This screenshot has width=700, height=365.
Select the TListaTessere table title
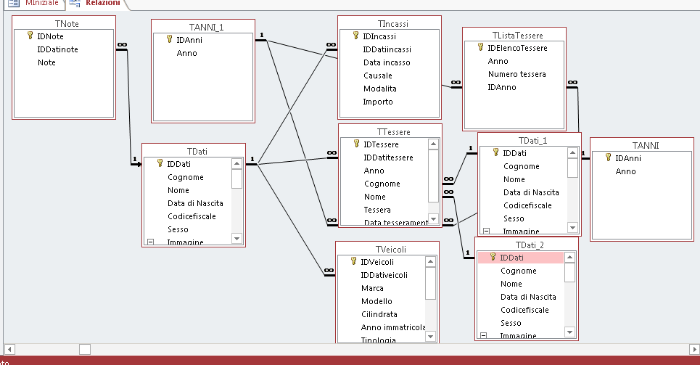[x=517, y=35]
